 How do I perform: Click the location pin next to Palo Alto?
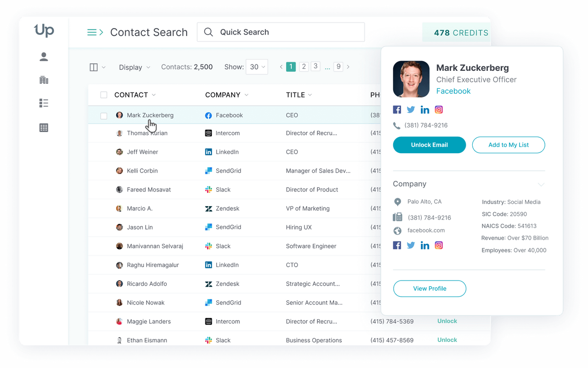(398, 202)
